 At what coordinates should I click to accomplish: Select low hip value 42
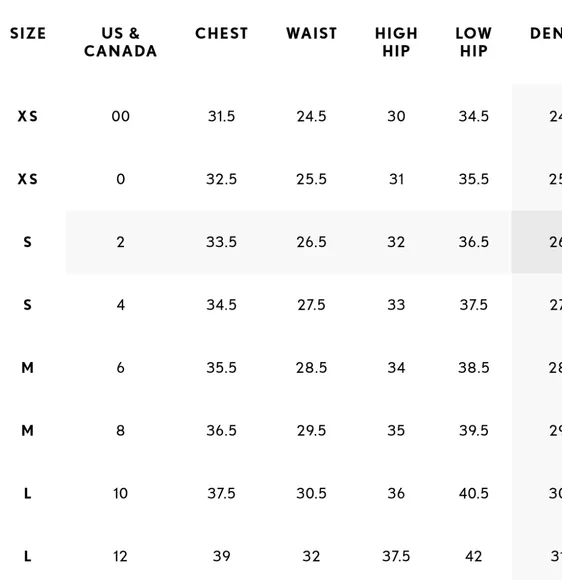[474, 556]
